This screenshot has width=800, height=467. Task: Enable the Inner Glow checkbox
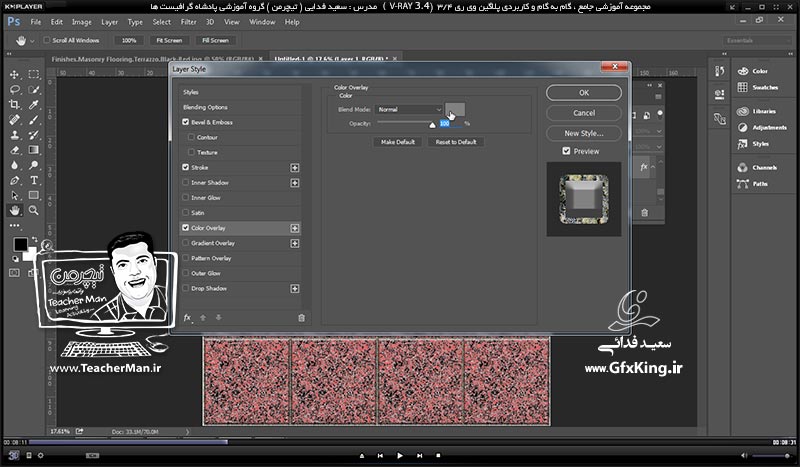(x=186, y=198)
